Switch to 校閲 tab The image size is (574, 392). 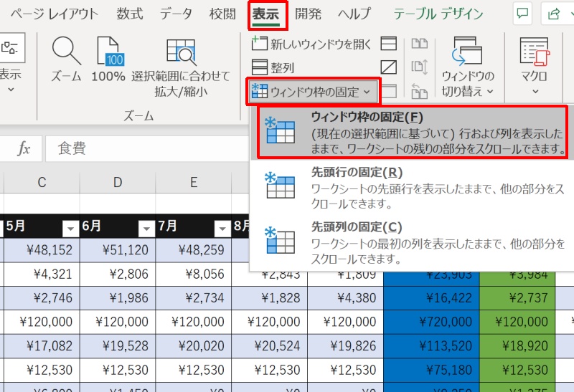222,14
